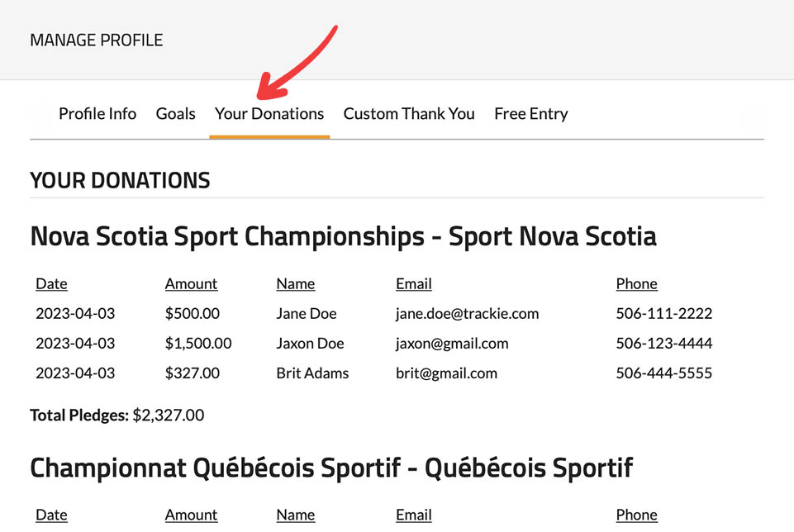Click the Phone header in Nova Scotia table
Image resolution: width=794 pixels, height=532 pixels.
pyautogui.click(x=636, y=283)
